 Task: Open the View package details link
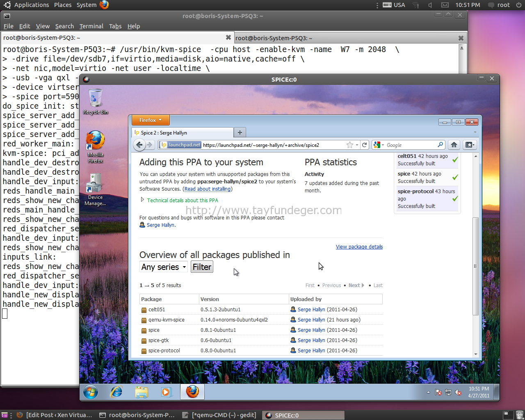click(359, 247)
